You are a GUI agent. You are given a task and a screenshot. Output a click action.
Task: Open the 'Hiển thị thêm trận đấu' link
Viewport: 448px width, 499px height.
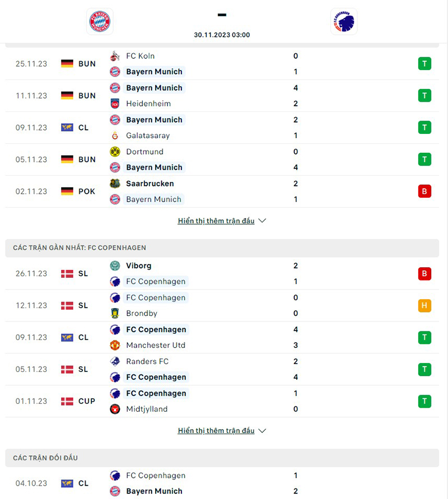coord(216,221)
